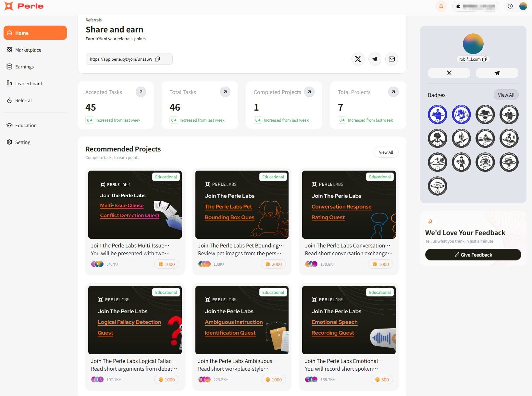Viewport: 532px width, 396px height.
Task: Copy the referral link
Action: pos(157,59)
